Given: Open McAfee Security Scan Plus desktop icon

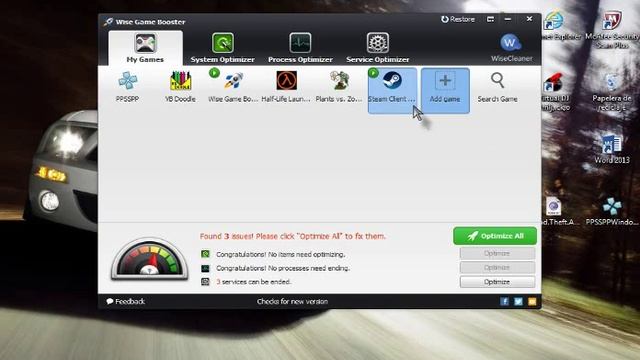Looking at the screenshot, I should click(x=612, y=29).
